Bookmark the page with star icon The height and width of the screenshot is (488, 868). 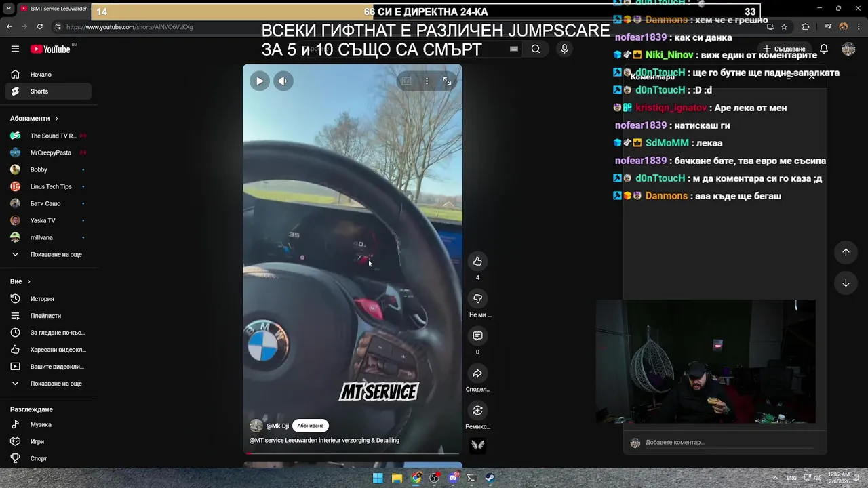[x=784, y=27]
